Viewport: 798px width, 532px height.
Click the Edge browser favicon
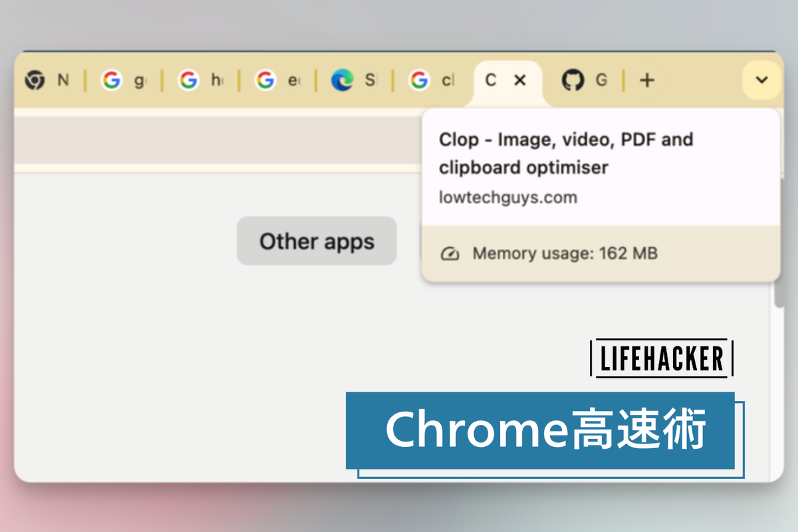tap(342, 80)
